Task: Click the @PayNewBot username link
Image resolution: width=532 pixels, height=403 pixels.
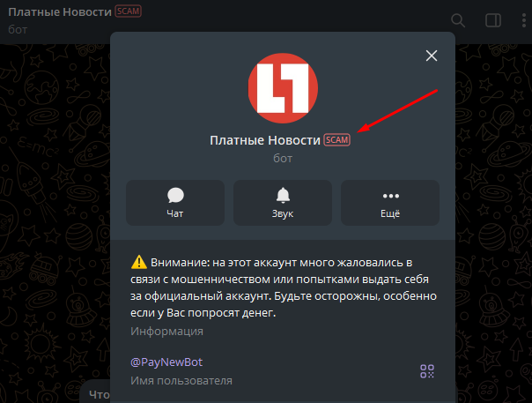Action: (166, 362)
